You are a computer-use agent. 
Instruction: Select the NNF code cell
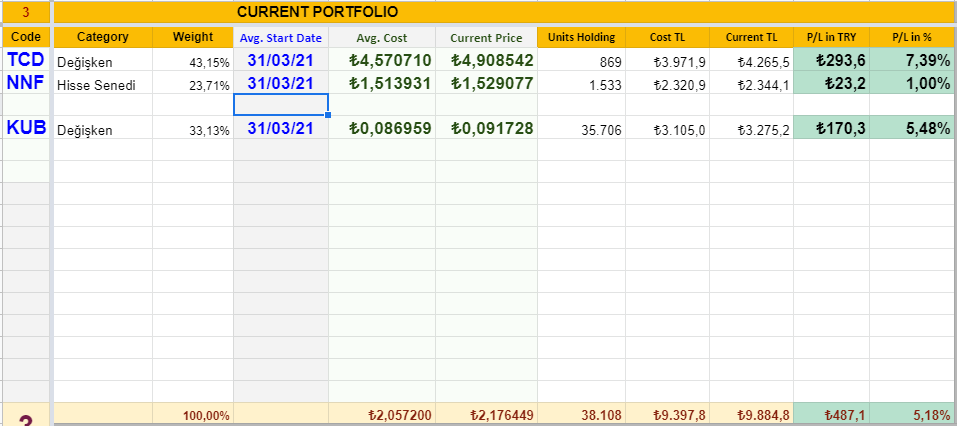click(26, 82)
